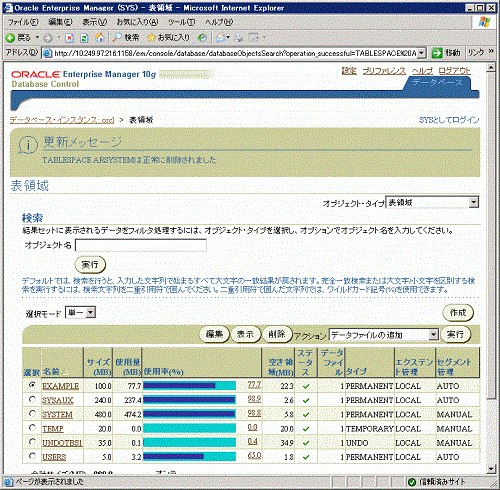Viewport: 500px width, 490px height.
Task: Click the address bar URL field
Action: tap(235, 53)
